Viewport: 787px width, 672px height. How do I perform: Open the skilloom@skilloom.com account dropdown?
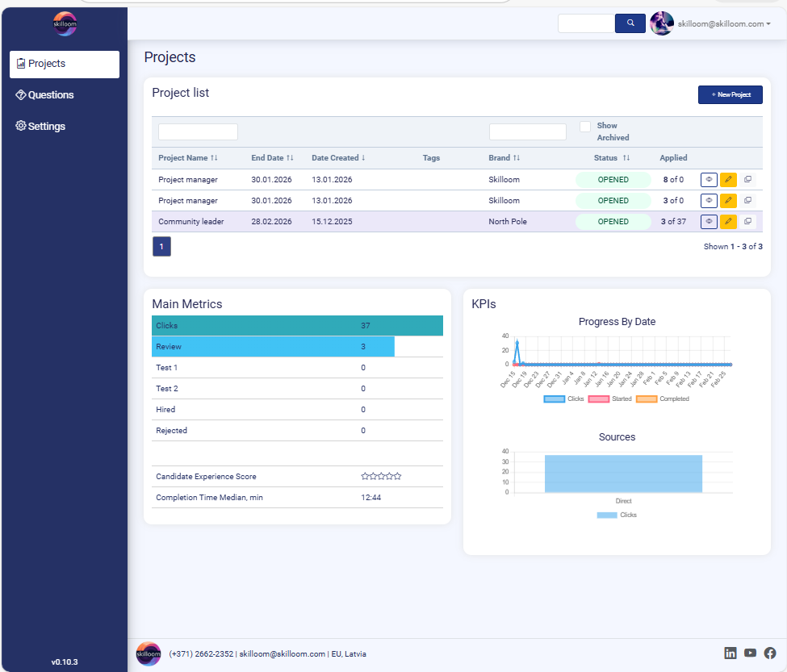724,24
